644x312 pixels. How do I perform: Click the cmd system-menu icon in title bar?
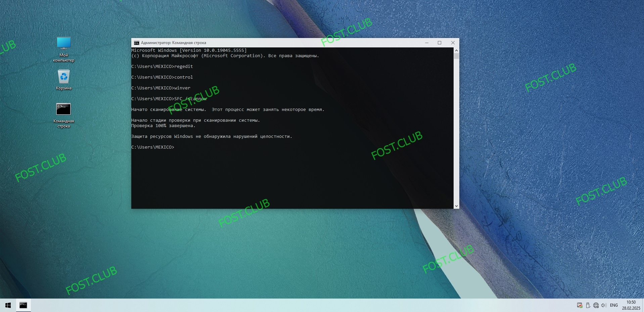pos(136,43)
